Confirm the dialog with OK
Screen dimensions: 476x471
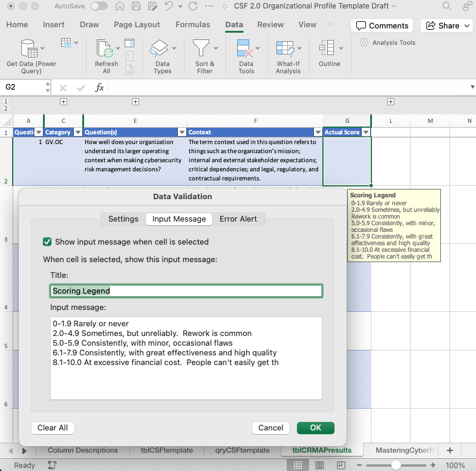(x=315, y=427)
